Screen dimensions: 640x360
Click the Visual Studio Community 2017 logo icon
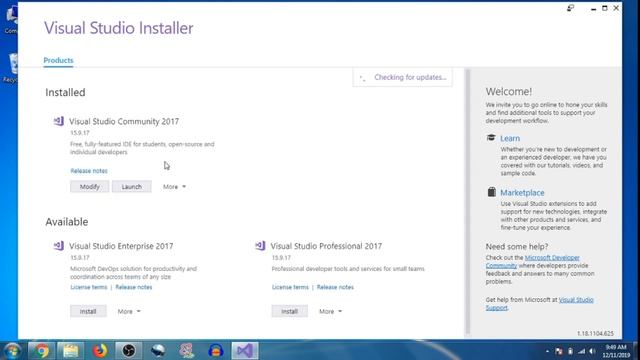click(x=59, y=121)
